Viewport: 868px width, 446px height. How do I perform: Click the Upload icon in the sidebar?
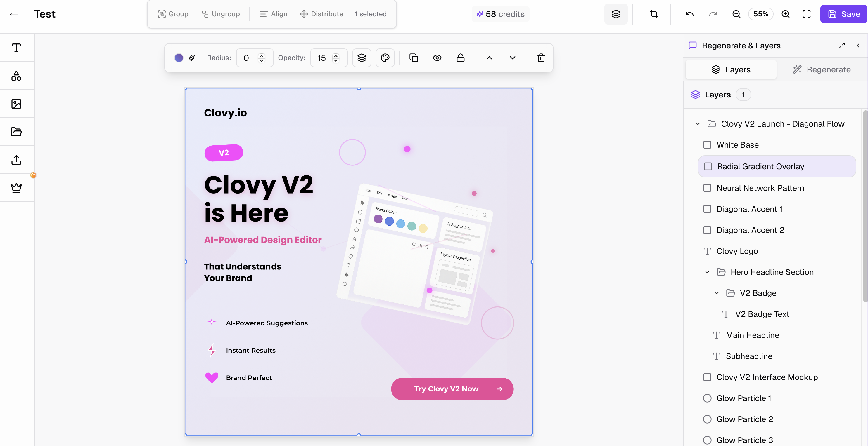[x=16, y=160]
